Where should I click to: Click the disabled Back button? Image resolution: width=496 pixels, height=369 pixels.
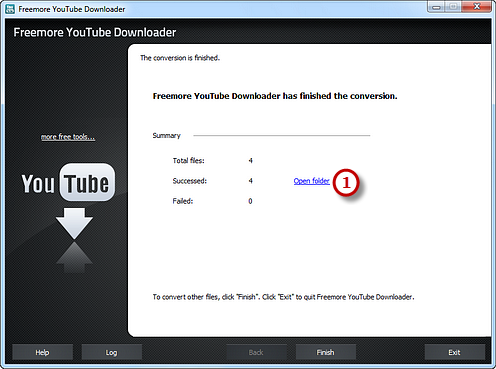click(x=256, y=352)
